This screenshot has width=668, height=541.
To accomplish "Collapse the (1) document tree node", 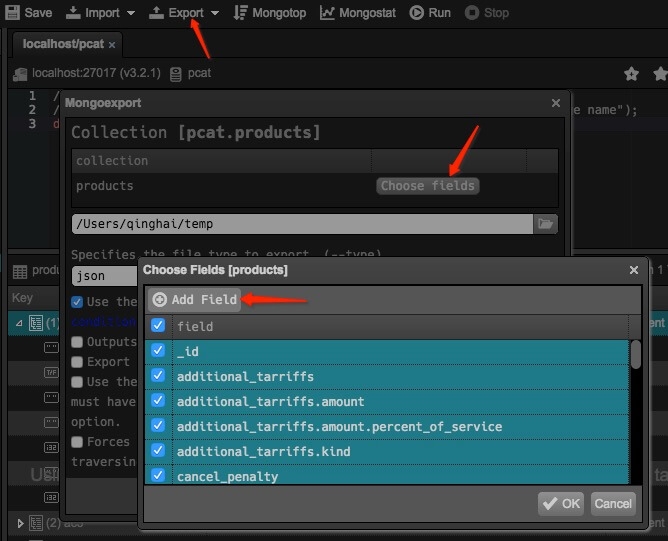I will [x=19, y=323].
